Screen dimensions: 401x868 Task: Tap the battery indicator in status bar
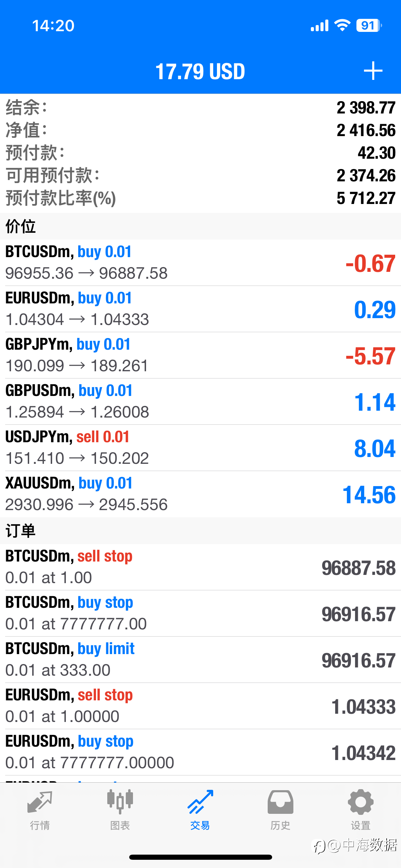point(369,25)
